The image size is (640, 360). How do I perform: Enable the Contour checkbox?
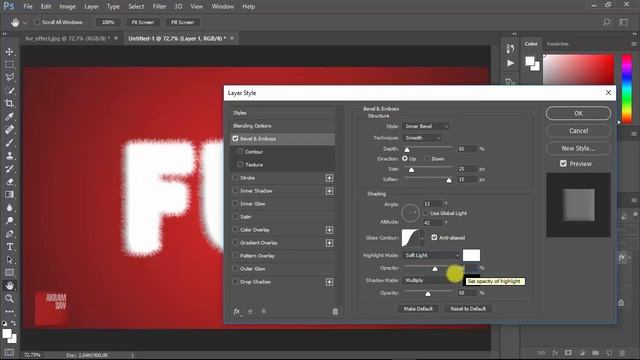pos(240,151)
